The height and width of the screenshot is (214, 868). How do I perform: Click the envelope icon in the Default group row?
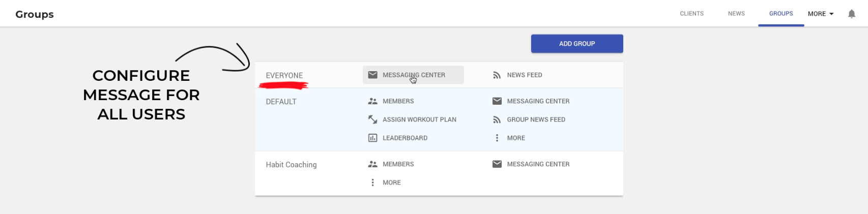[x=497, y=101]
